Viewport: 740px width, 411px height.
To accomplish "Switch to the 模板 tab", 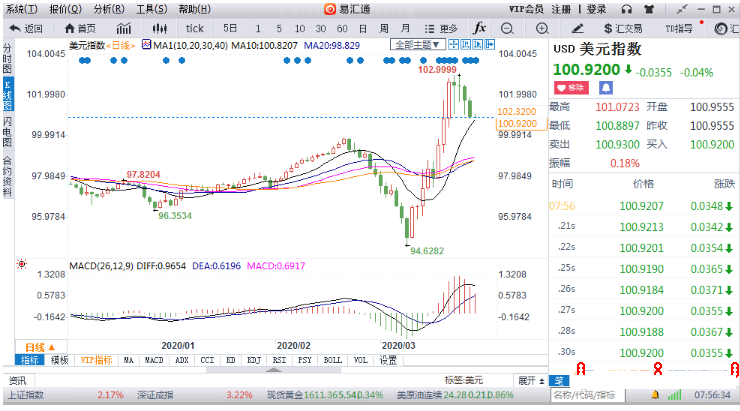I will click(59, 361).
